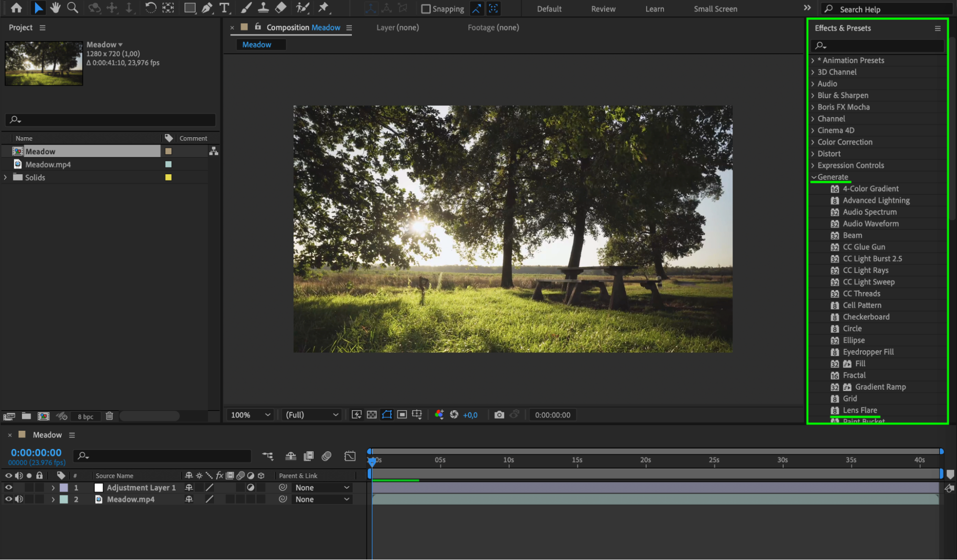Toggle transparency grid in viewer
957x560 pixels.
point(372,415)
